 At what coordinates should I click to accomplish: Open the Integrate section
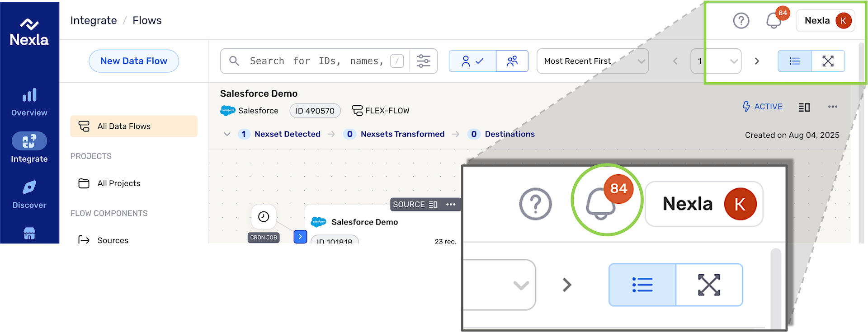tap(29, 148)
